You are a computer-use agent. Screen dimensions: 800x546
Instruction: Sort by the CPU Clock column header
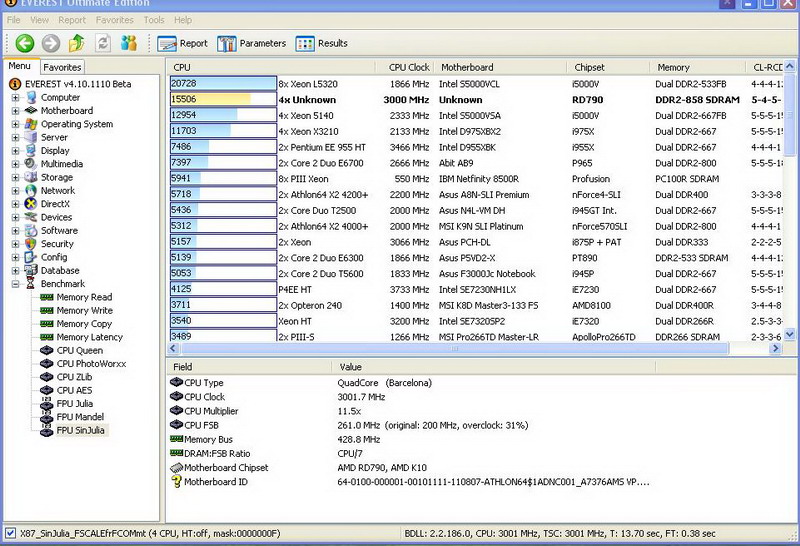point(409,67)
